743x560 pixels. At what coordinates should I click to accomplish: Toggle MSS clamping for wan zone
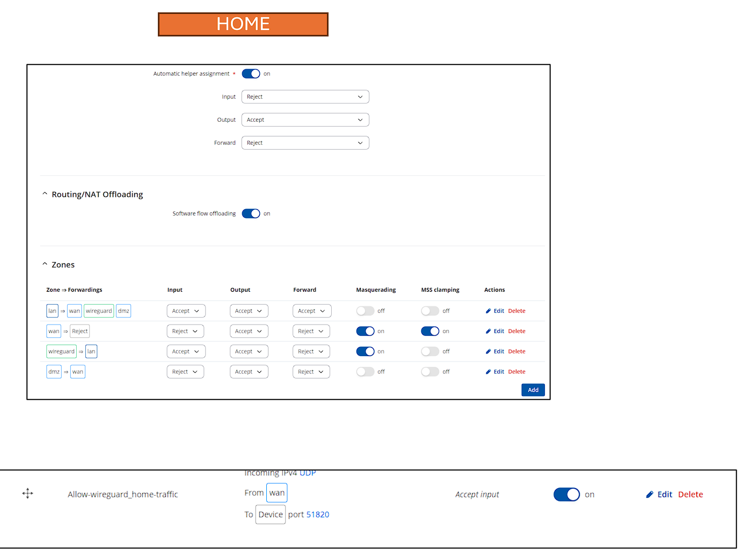coord(430,331)
